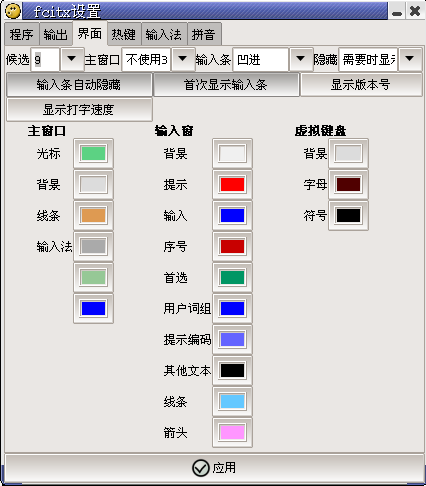Expand the 隐藏 mode dropdown arrow
Image resolution: width=426 pixels, height=486 pixels.
[410, 59]
